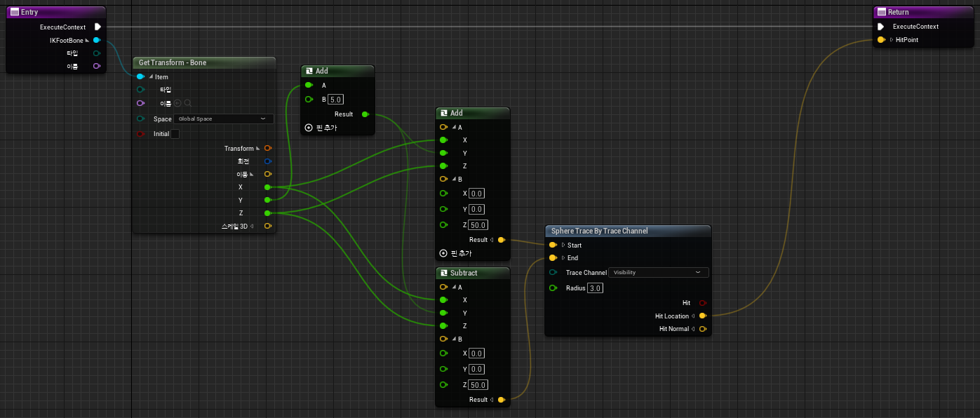Click the Get Transform X output pin
The width and height of the screenshot is (980, 418).
(x=267, y=187)
